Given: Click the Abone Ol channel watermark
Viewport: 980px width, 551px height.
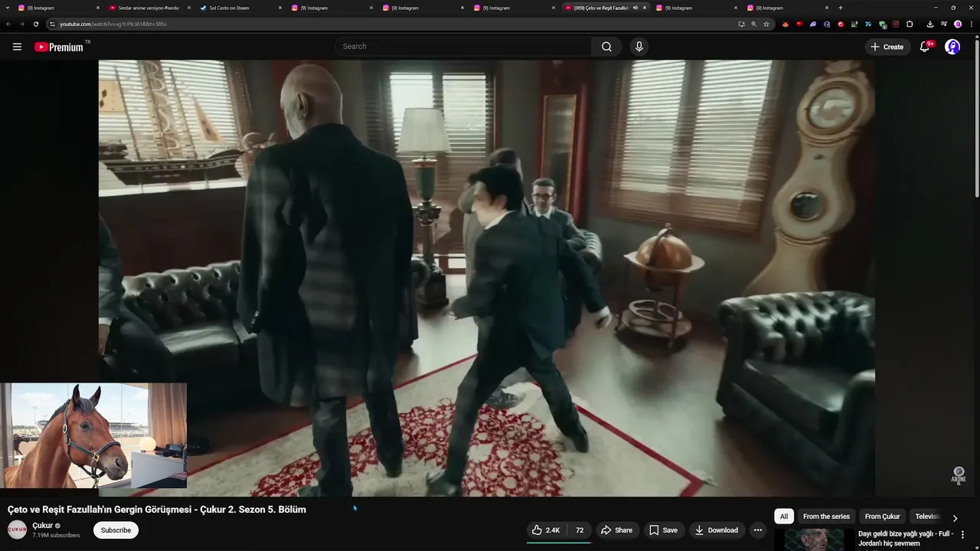Looking at the screenshot, I should pyautogui.click(x=959, y=476).
